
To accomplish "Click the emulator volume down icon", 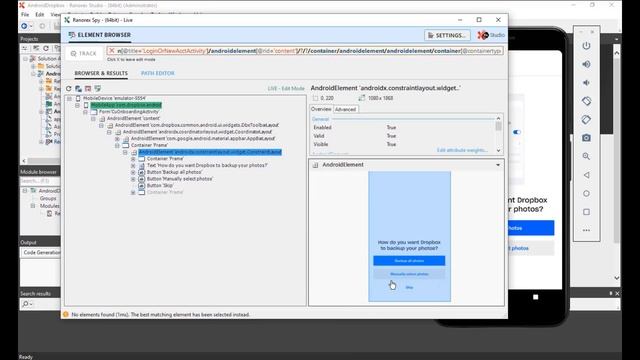I will point(586,82).
